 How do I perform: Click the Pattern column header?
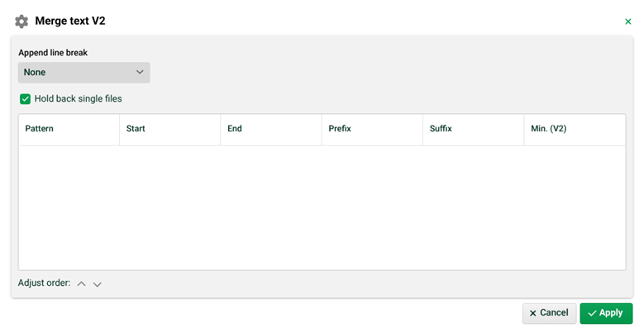pos(69,129)
